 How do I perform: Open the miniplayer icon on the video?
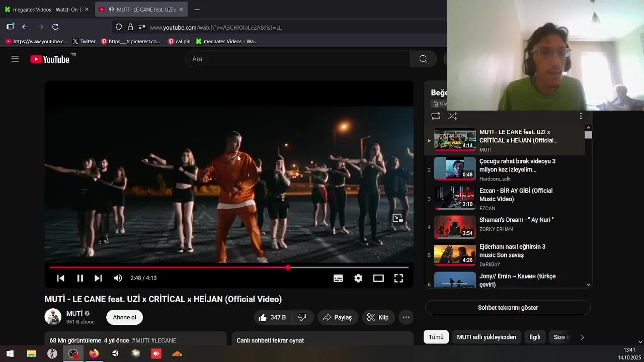coord(397,218)
